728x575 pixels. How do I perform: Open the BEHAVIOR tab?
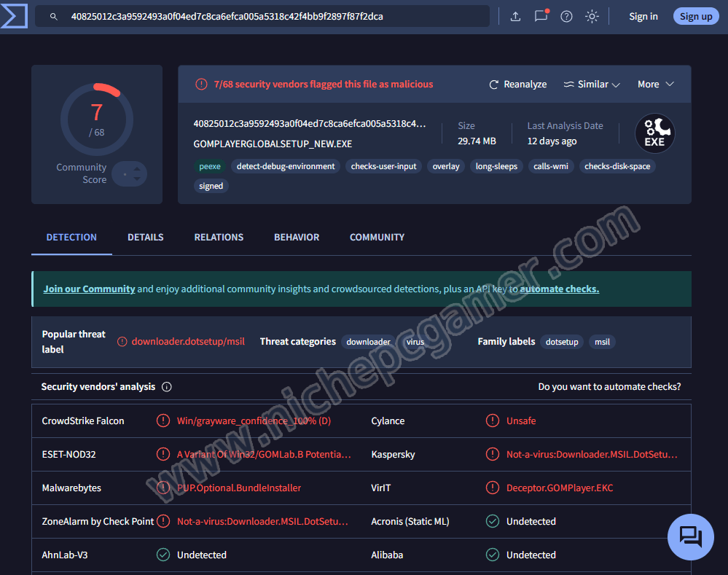(297, 238)
